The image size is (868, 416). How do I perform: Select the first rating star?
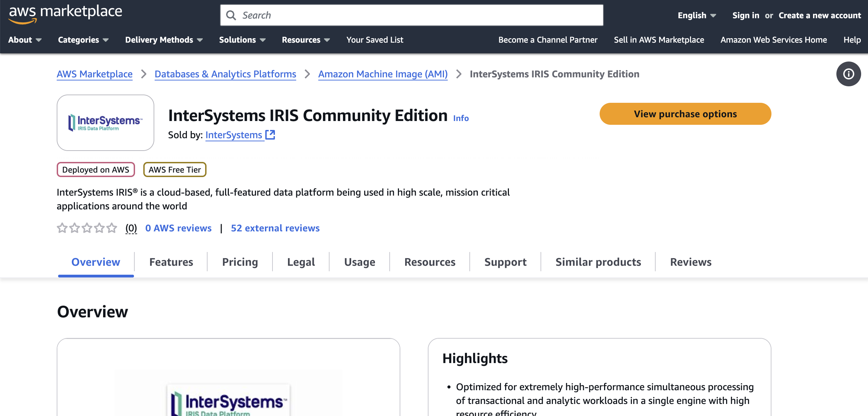(62, 228)
